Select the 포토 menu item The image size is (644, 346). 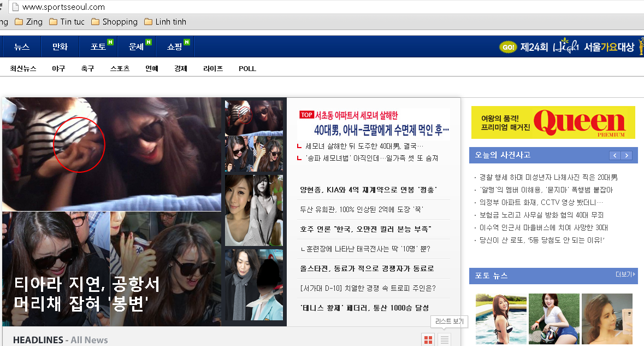point(98,47)
